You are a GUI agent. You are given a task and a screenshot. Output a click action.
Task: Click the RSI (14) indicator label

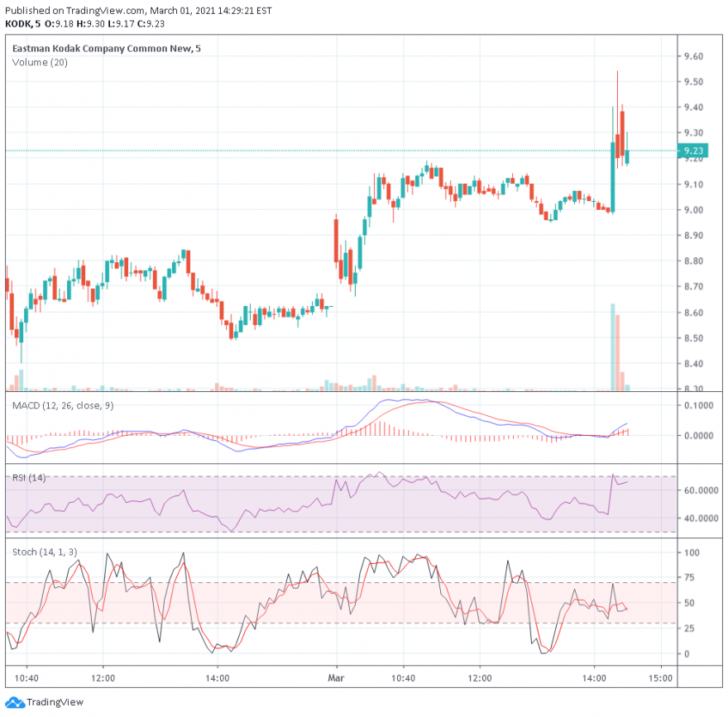(29, 477)
